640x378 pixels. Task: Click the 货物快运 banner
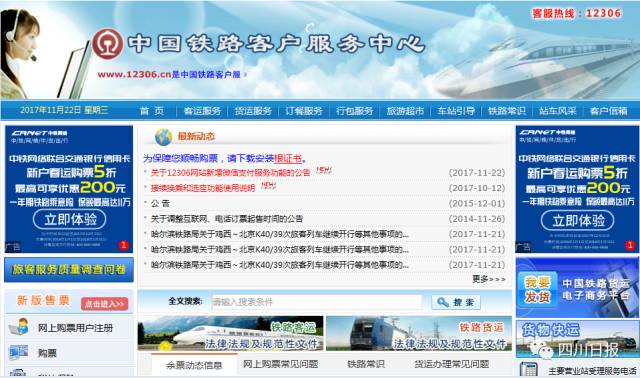coord(577,339)
